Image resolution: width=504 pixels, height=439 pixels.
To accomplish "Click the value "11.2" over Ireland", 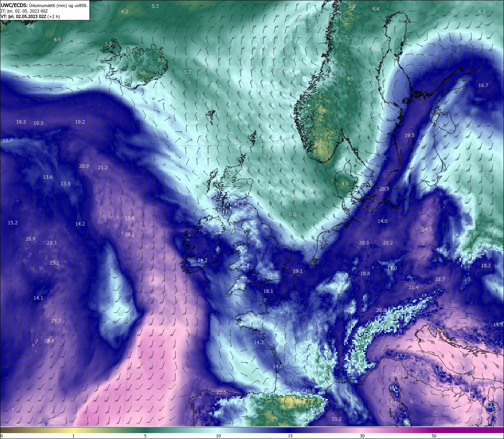I will [x=202, y=260].
